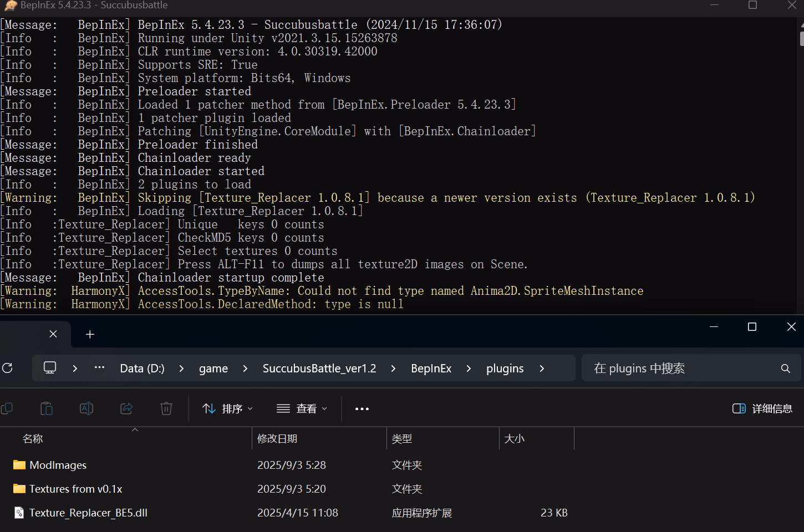Click the '2 plugins to load' console line
Viewport: 804px width, 532px height.
[126, 185]
